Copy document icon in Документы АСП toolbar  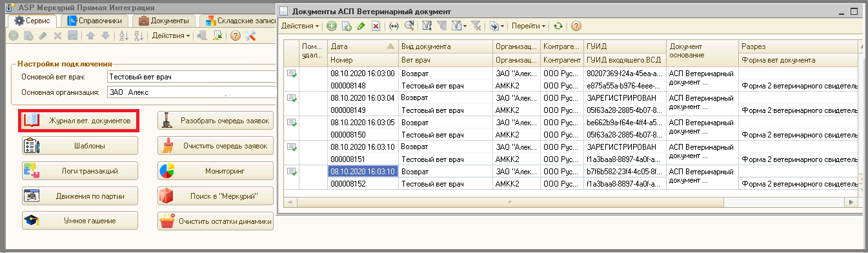point(347,26)
